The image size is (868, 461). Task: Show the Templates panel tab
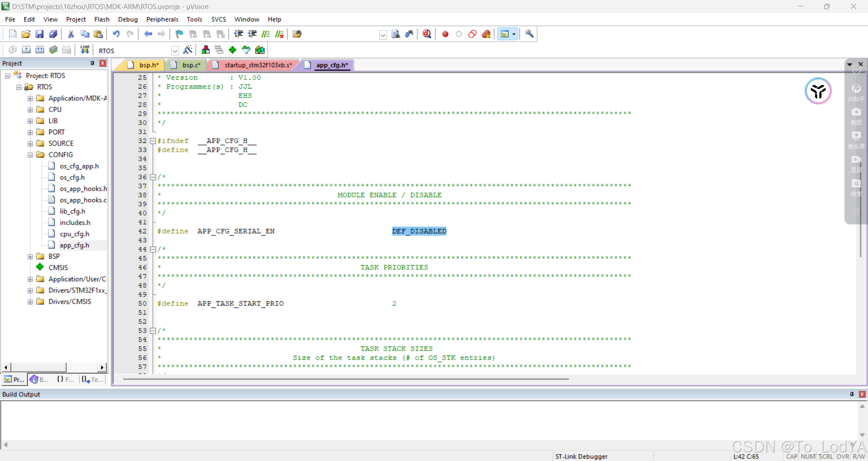93,380
